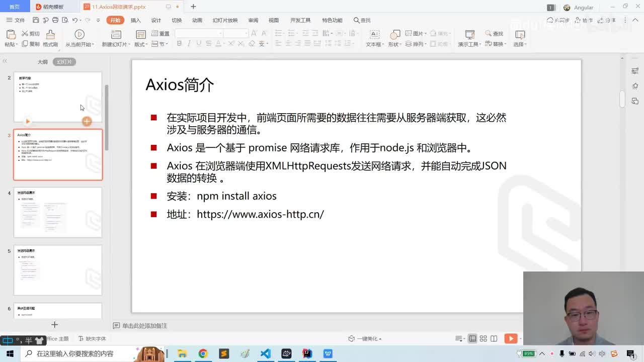Collapse the slide thumbnail panel double arrow
The image size is (644, 362).
5,61
